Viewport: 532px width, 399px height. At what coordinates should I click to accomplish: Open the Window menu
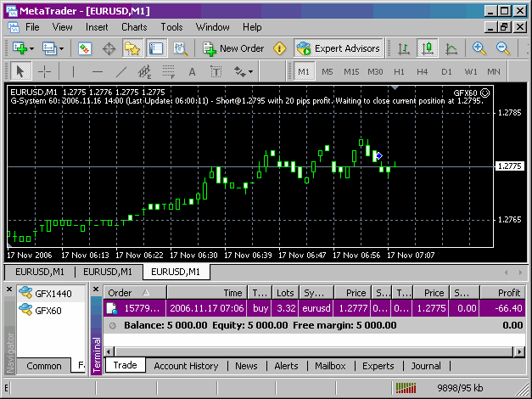(x=213, y=27)
